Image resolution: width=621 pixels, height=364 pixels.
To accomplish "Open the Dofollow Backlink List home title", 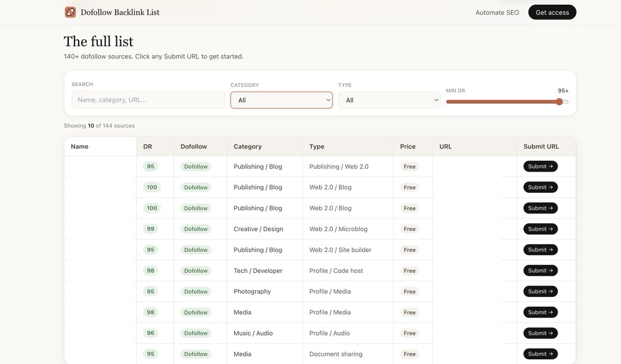I will coord(120,12).
